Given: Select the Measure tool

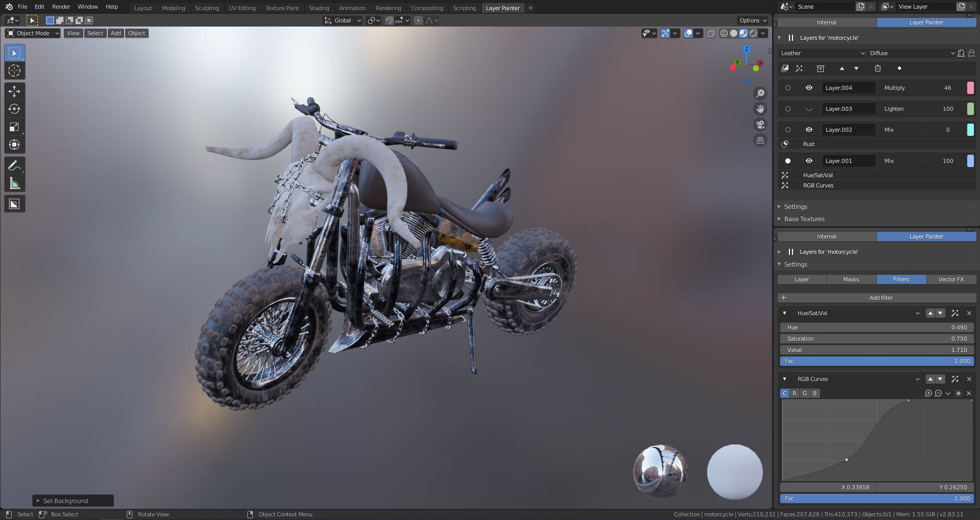Looking at the screenshot, I should (14, 183).
